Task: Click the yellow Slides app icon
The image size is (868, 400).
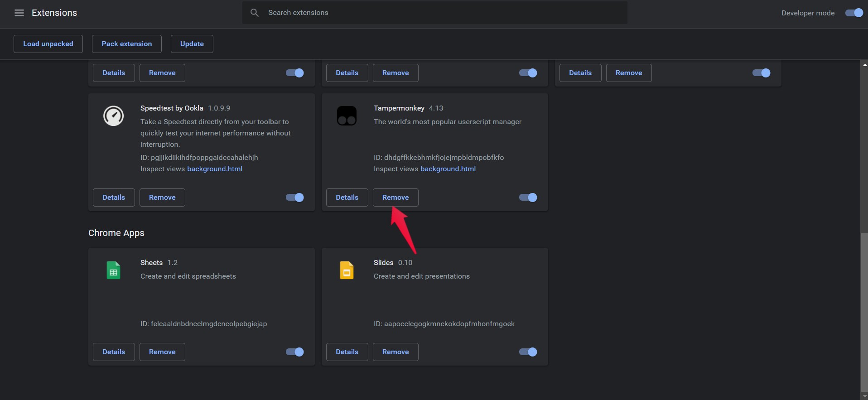Action: tap(347, 270)
